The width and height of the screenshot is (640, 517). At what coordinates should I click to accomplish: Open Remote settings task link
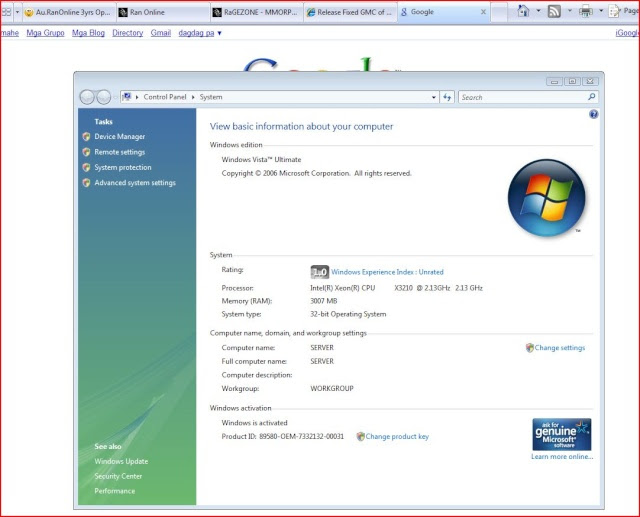pos(119,152)
